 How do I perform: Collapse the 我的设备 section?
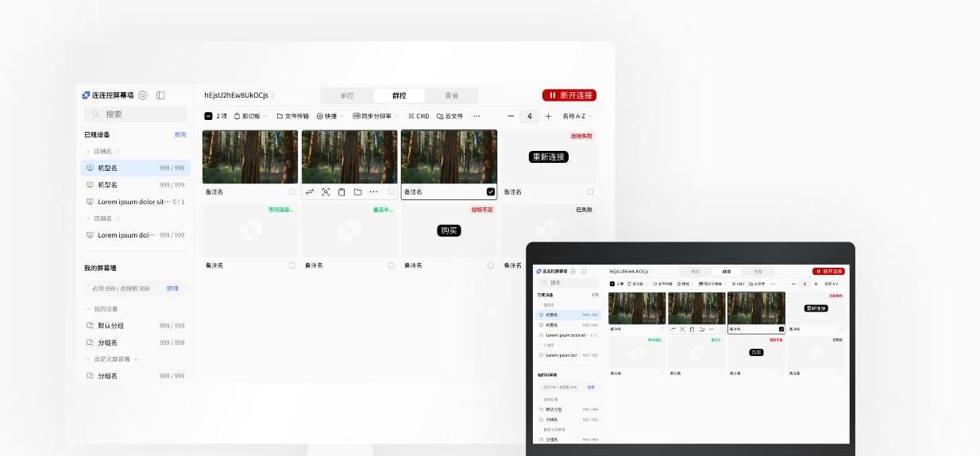88,309
